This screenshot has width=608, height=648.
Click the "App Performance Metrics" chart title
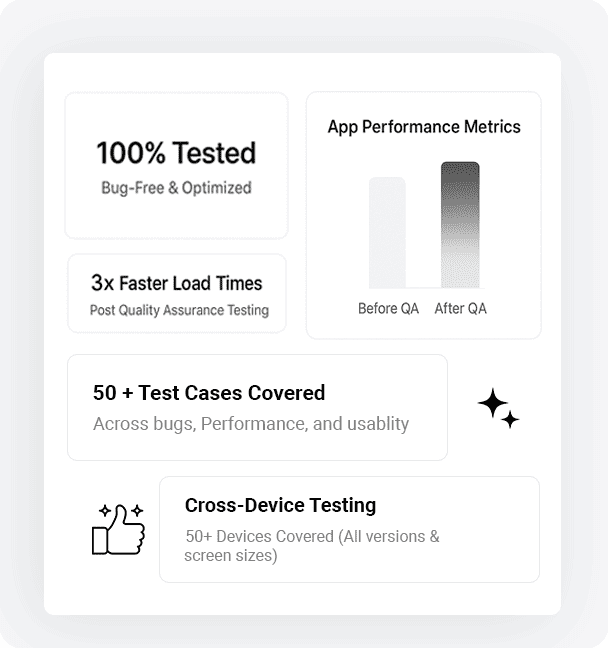[424, 127]
